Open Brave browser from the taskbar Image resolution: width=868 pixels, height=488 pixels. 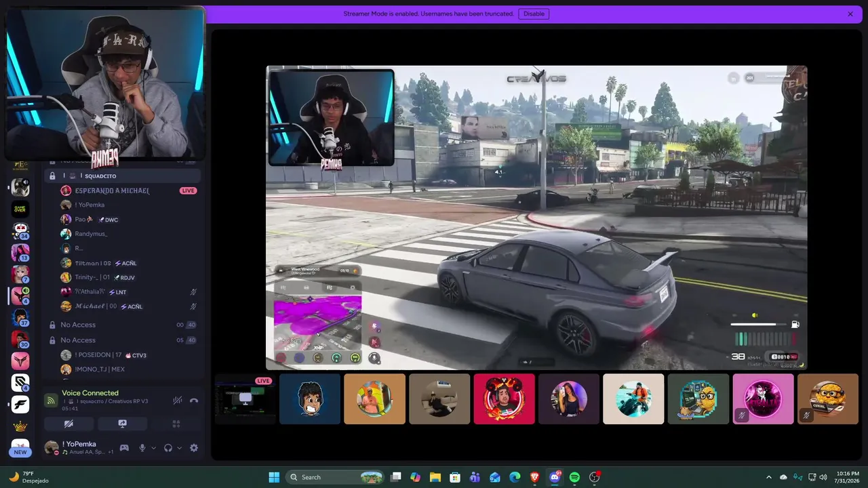point(534,477)
